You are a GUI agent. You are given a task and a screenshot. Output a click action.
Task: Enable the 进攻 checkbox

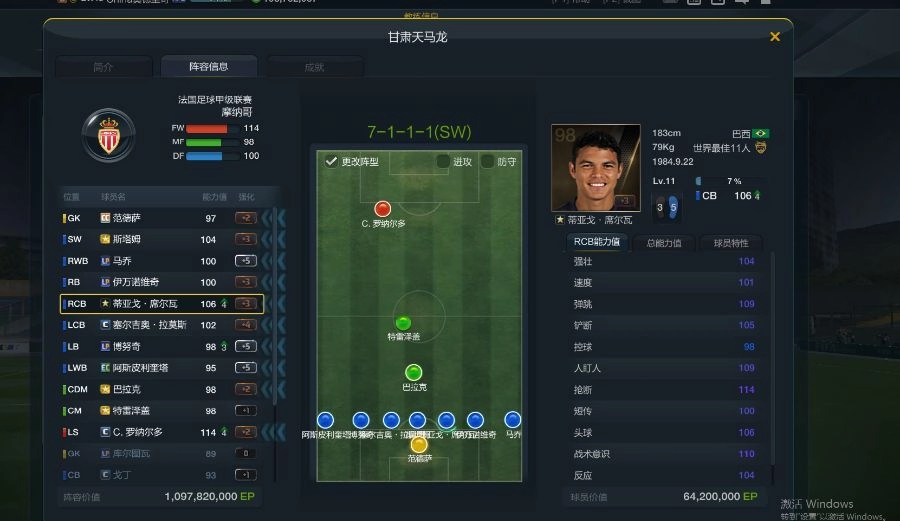443,162
